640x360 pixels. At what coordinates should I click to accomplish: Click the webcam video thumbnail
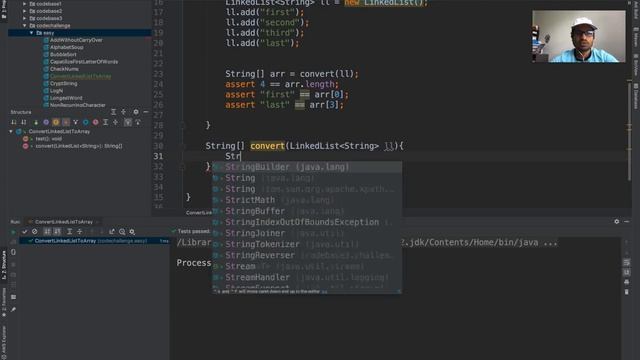[x=579, y=36]
